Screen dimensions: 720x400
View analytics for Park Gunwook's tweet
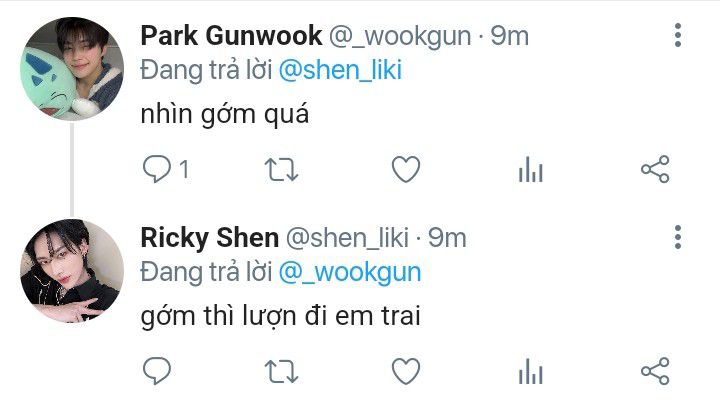[x=531, y=169]
